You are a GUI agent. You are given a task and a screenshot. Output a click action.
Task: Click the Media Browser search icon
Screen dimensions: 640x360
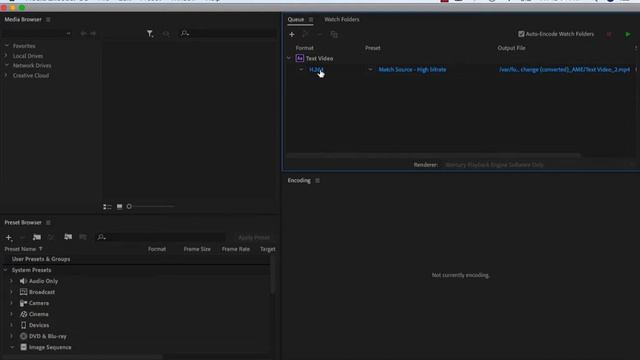pyautogui.click(x=184, y=33)
